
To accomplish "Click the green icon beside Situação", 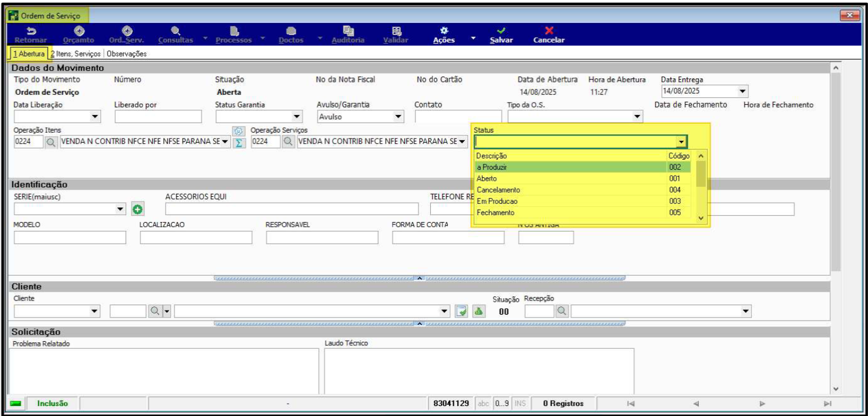I will [x=479, y=311].
